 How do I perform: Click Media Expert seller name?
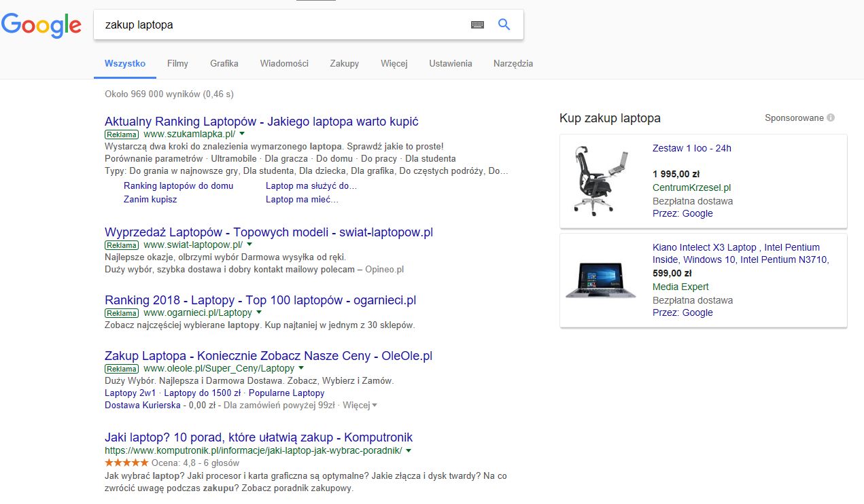680,287
